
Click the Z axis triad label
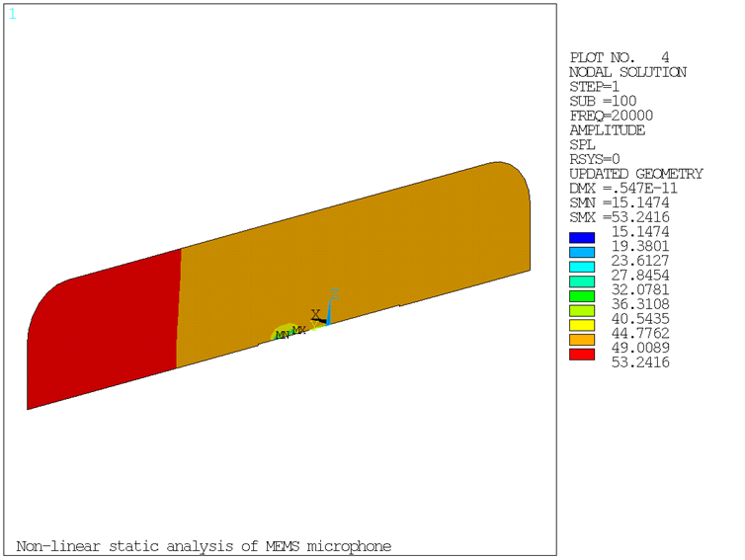tap(335, 294)
